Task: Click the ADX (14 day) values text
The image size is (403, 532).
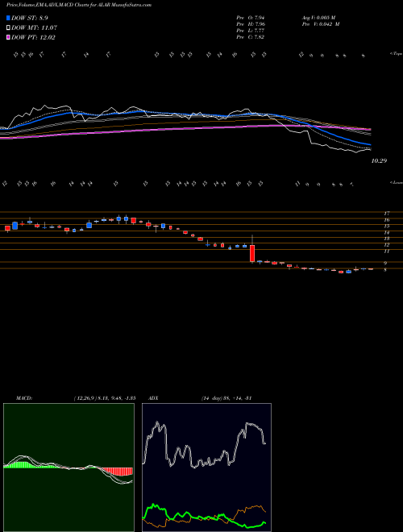Action: click(x=226, y=397)
